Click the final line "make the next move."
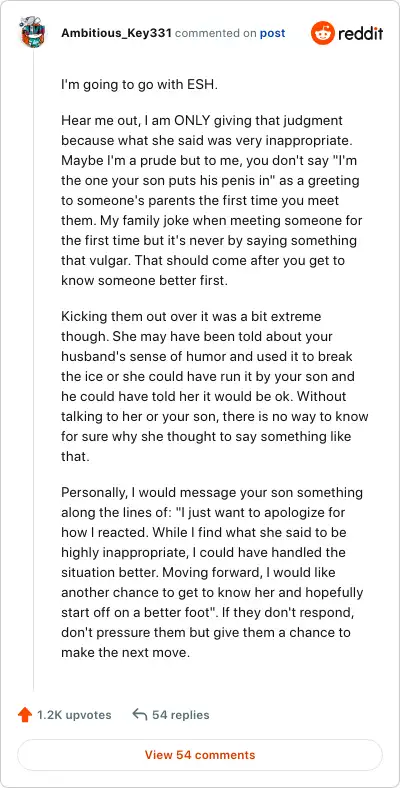Viewport: 400px width, 788px height. tap(125, 652)
